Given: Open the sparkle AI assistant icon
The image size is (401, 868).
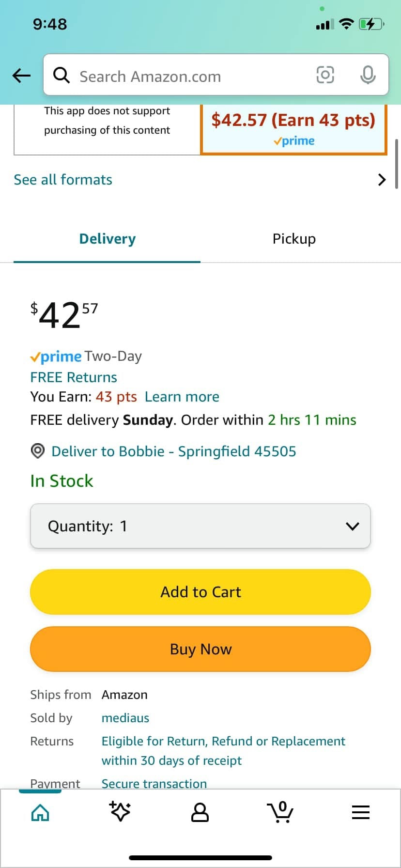Looking at the screenshot, I should [x=120, y=811].
